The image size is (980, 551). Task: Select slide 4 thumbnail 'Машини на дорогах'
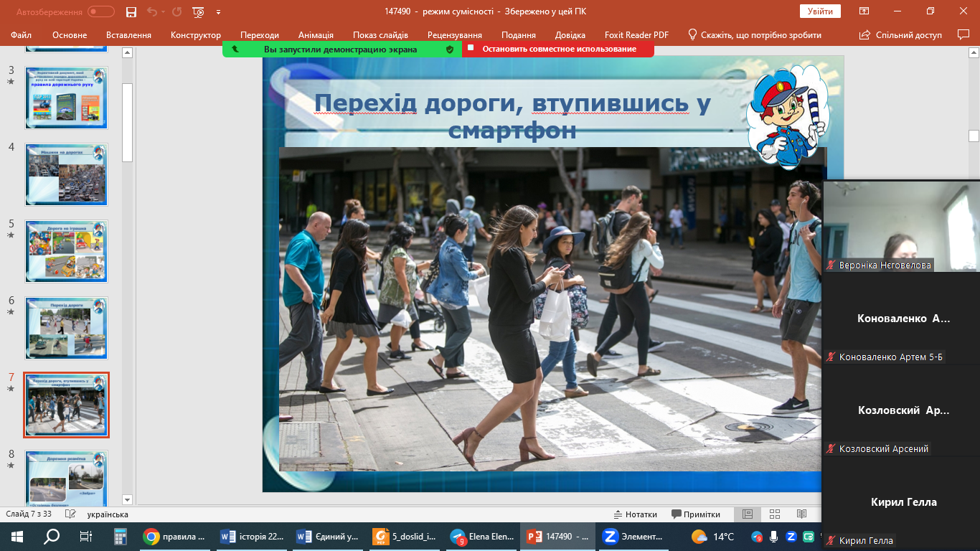point(66,174)
